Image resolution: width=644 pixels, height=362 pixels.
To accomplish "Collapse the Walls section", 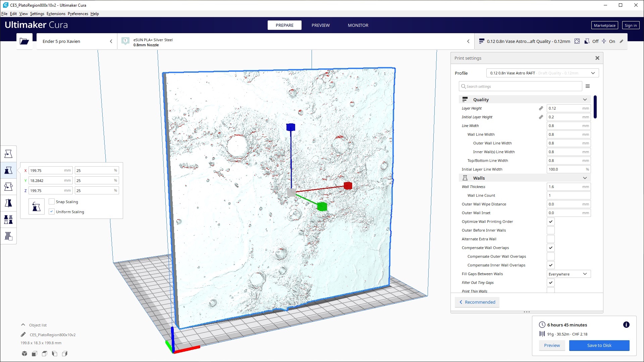I will tap(525, 178).
